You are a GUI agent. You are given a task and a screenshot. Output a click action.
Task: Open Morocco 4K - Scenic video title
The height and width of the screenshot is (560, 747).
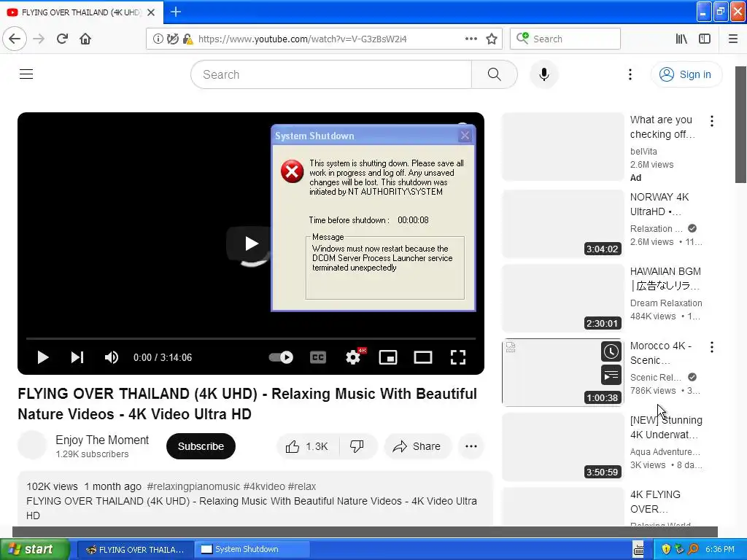pos(661,353)
